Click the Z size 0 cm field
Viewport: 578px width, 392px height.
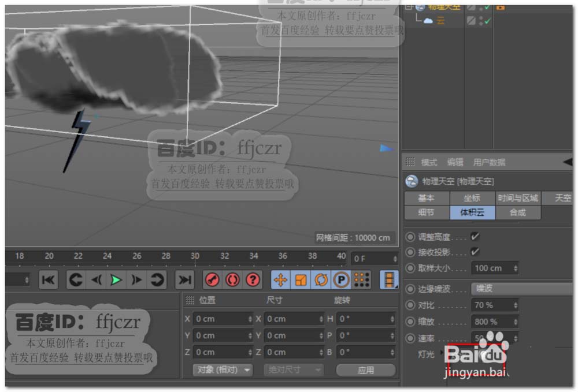click(294, 352)
